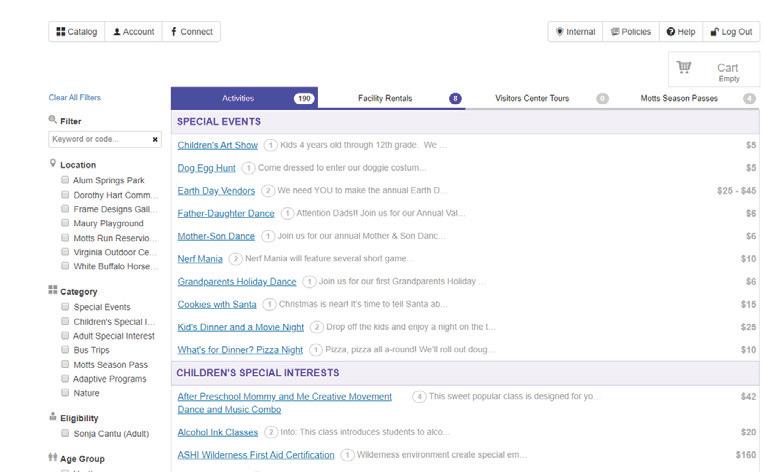View the Policies page
Viewport: 764px width, 472px height.
(631, 32)
